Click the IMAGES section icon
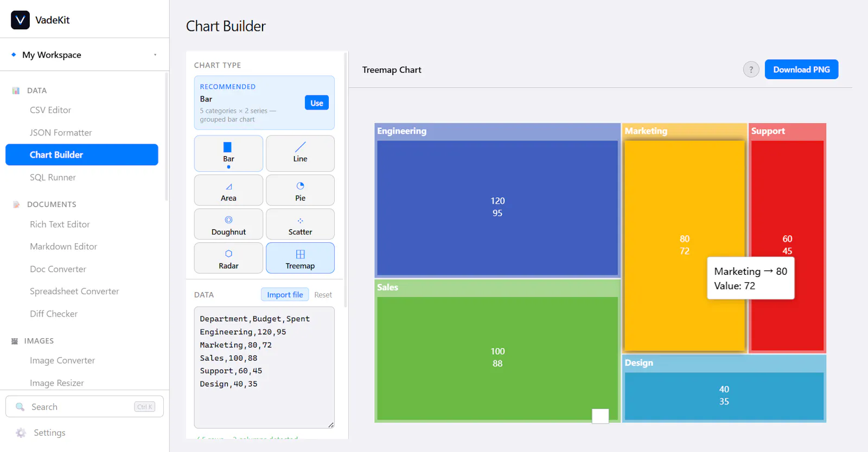 tap(15, 341)
